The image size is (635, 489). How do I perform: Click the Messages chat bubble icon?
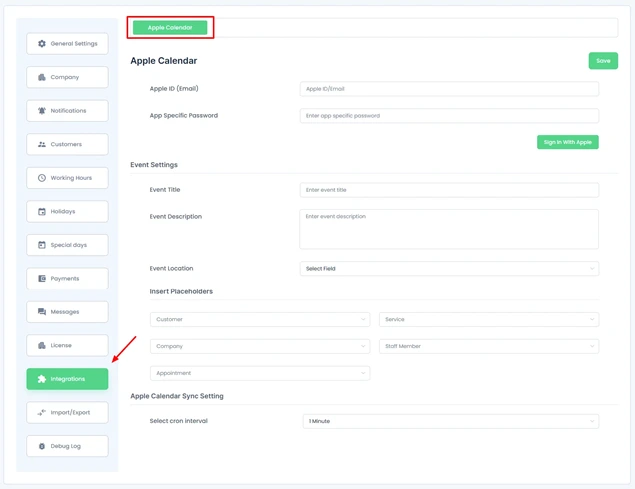pos(42,312)
